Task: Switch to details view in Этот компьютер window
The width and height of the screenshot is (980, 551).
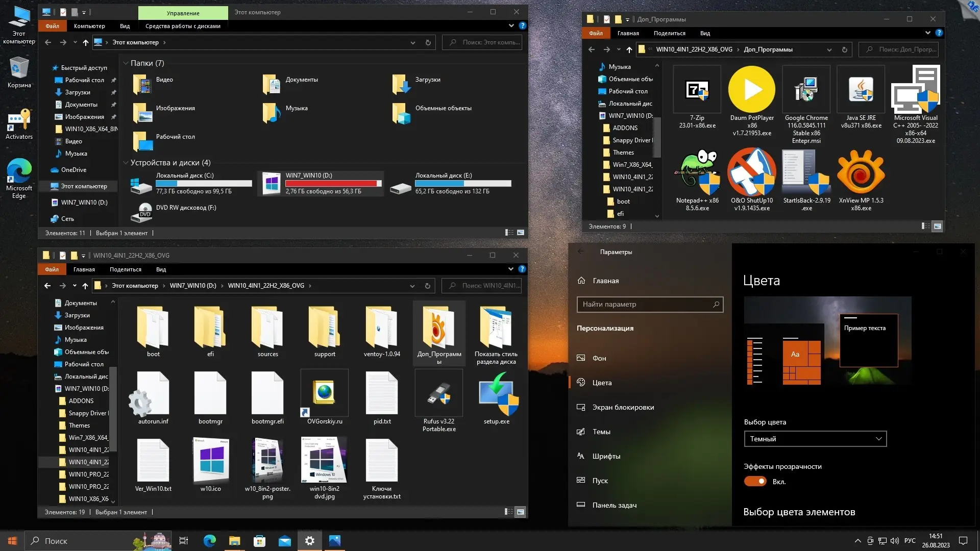Action: click(509, 233)
